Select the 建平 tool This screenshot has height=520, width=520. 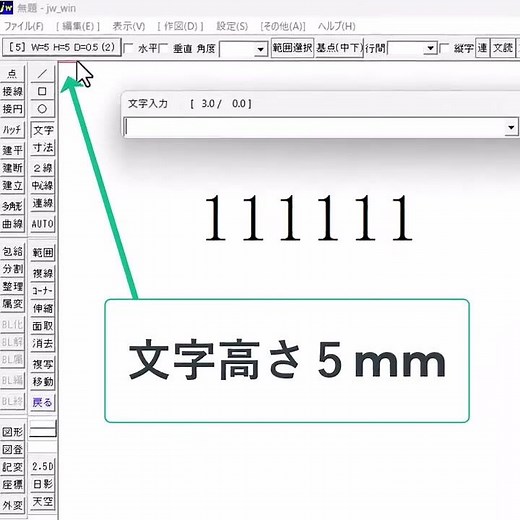click(x=12, y=150)
